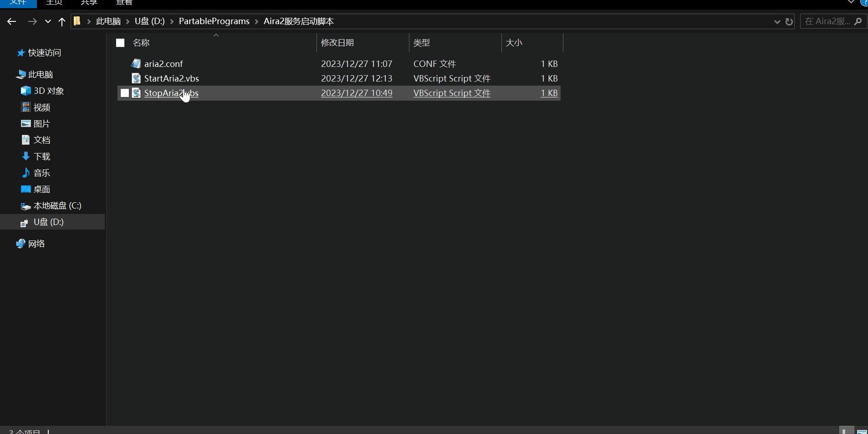Refresh the current folder view
The height and width of the screenshot is (434, 868).
click(x=789, y=21)
